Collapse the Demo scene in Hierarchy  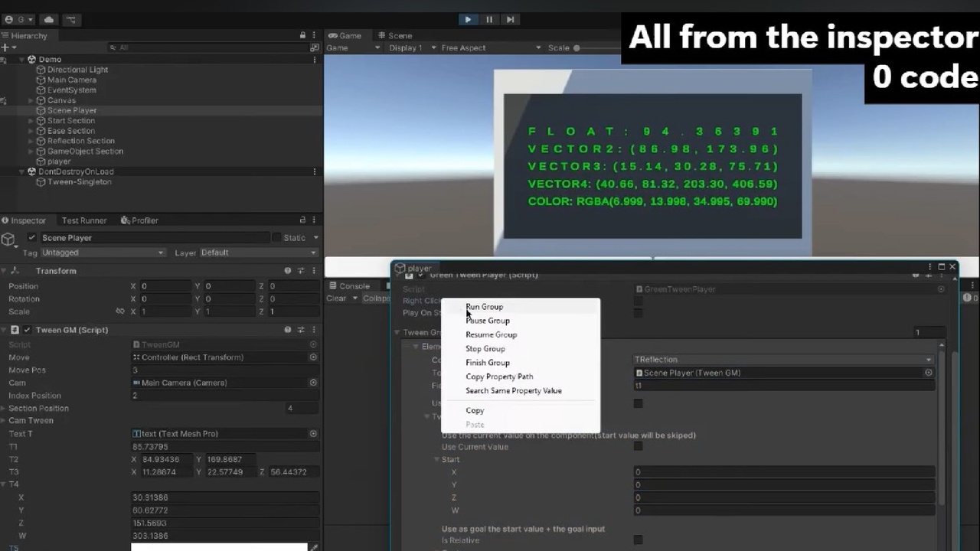(22, 59)
